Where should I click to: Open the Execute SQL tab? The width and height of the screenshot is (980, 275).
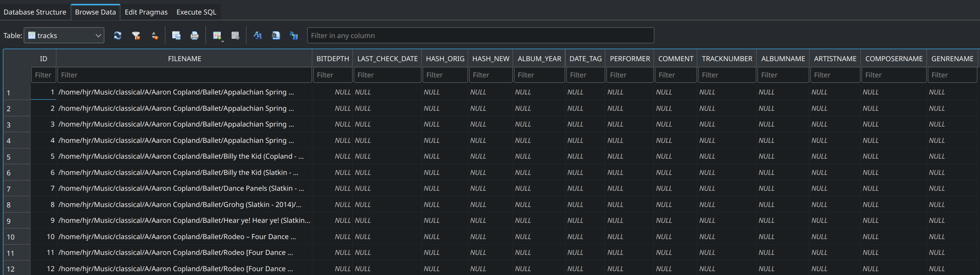[196, 12]
